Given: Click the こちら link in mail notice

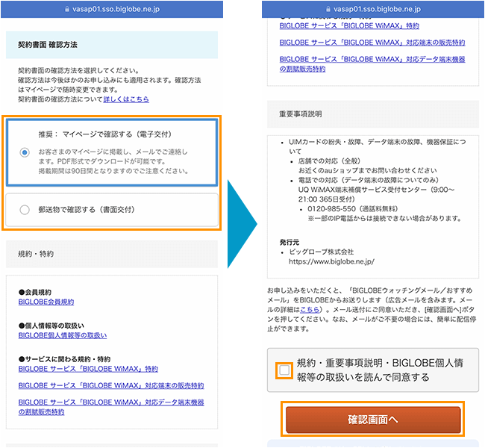Looking at the screenshot, I should (x=310, y=309).
